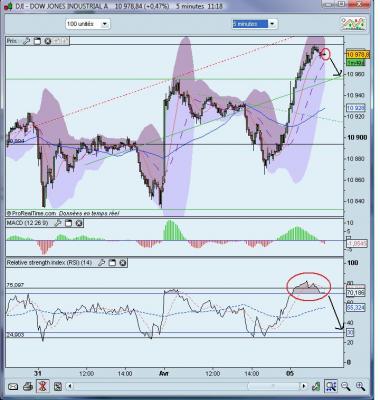Close the MACD indicator panel
This screenshot has width=380, height=400.
pyautogui.click(x=79, y=223)
